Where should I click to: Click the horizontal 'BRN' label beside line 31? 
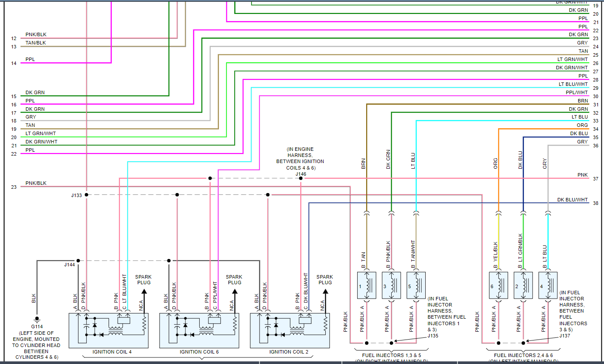click(583, 101)
